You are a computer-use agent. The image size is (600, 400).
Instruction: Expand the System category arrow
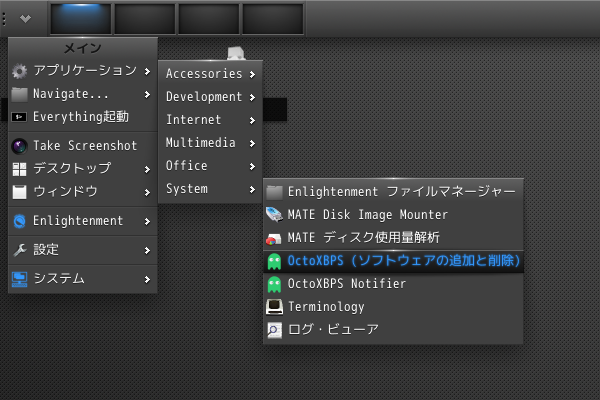(252, 189)
